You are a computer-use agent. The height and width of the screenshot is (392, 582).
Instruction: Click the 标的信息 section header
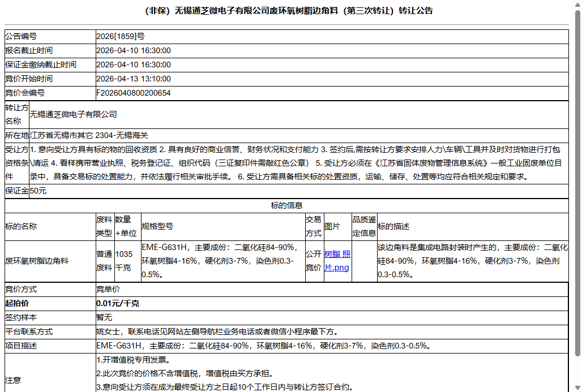coord(286,205)
